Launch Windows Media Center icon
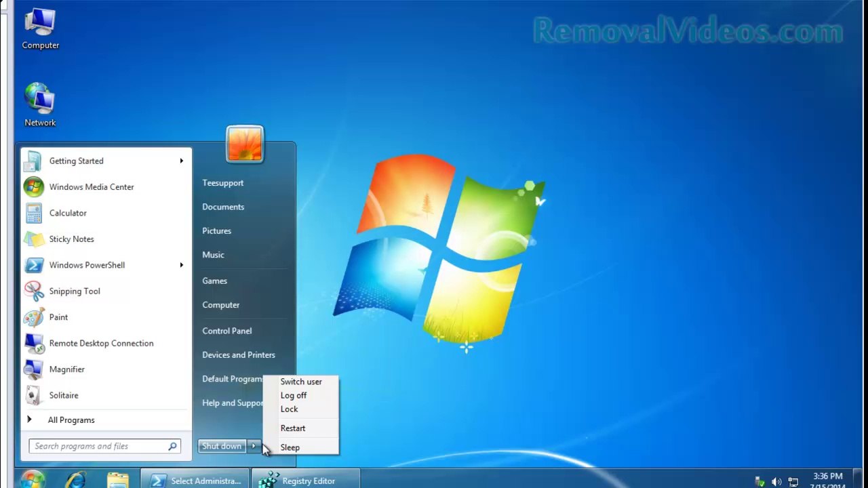 tap(34, 187)
